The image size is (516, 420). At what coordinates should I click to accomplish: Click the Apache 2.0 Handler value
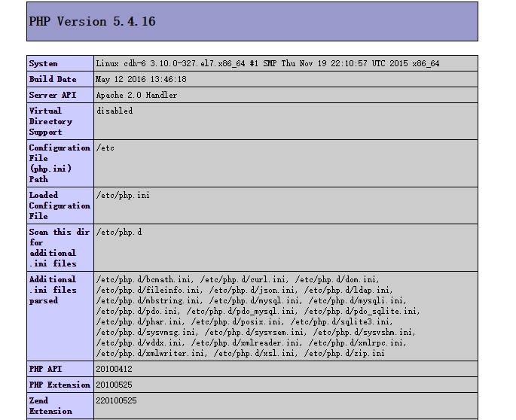136,95
